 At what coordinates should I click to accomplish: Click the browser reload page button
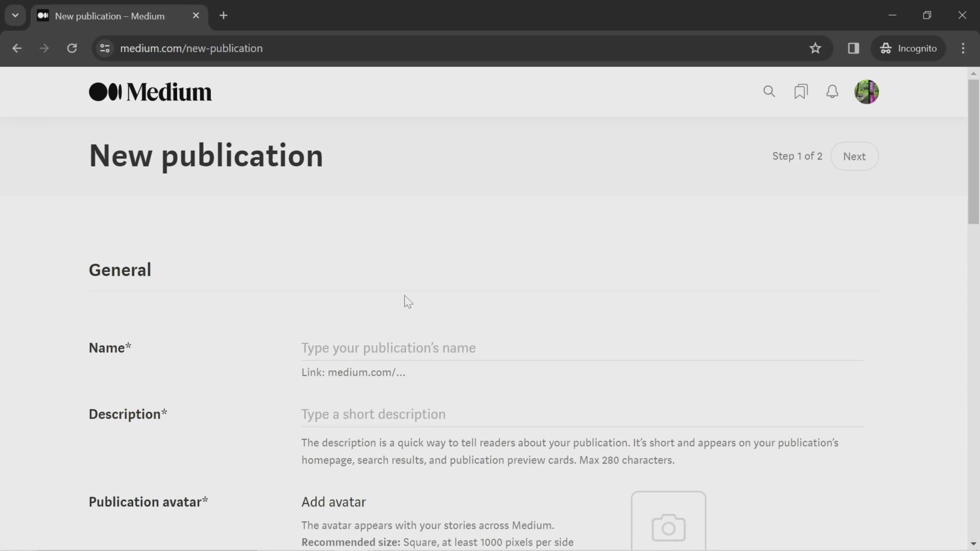(72, 48)
